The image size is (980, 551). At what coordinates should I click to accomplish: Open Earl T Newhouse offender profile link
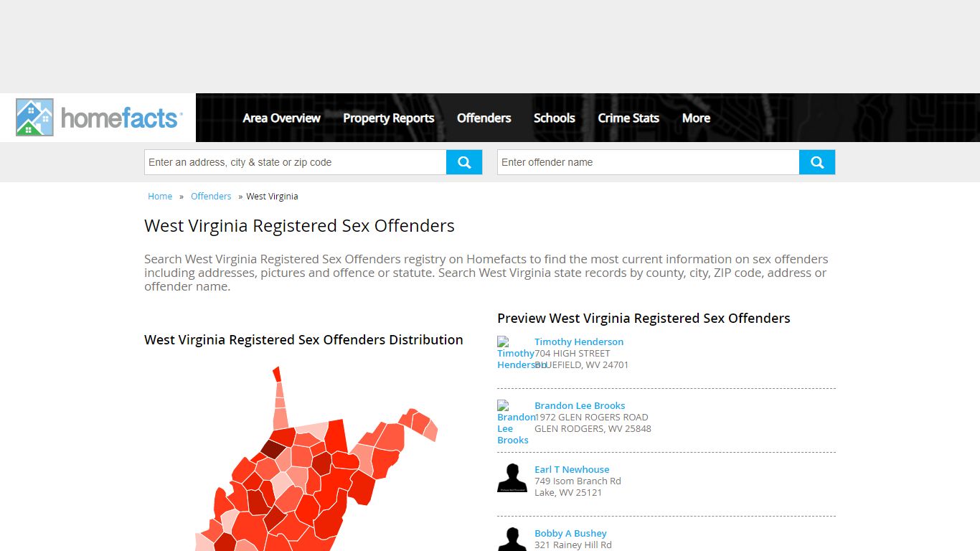tap(572, 469)
